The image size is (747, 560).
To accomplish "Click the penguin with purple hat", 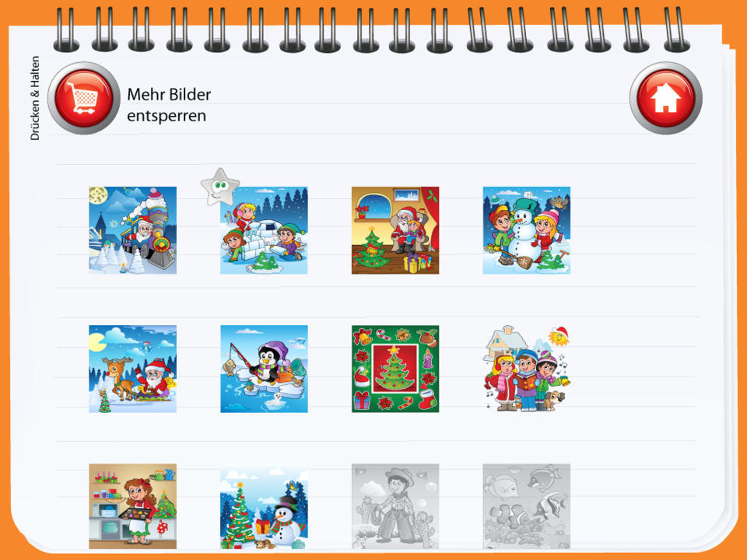I will pyautogui.click(x=269, y=363).
